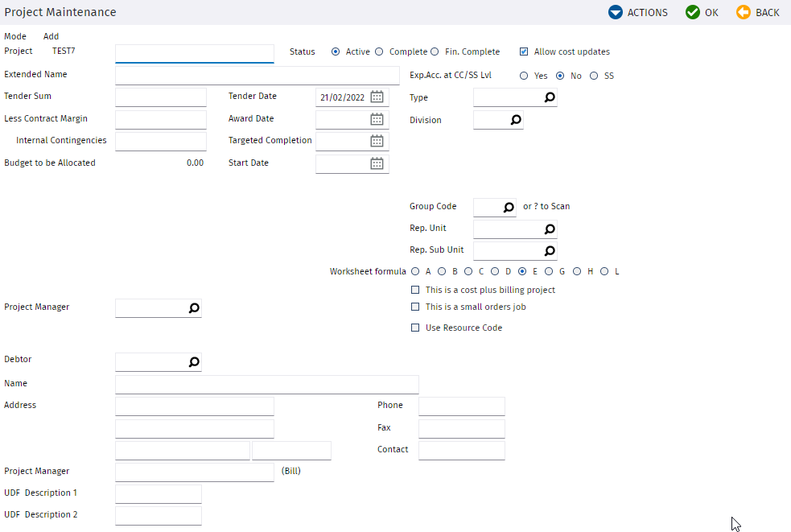791x532 pixels.
Task: Choose the Fin. Complete status
Action: coord(435,52)
